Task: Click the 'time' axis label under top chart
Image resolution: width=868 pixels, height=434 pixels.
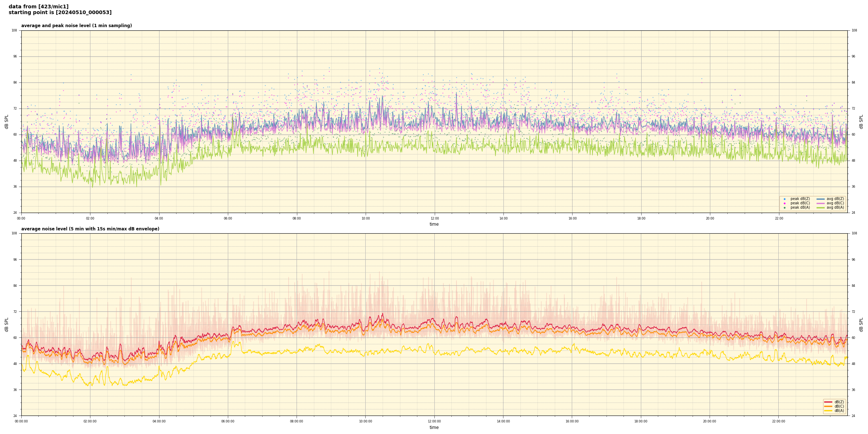Action: 434,224
